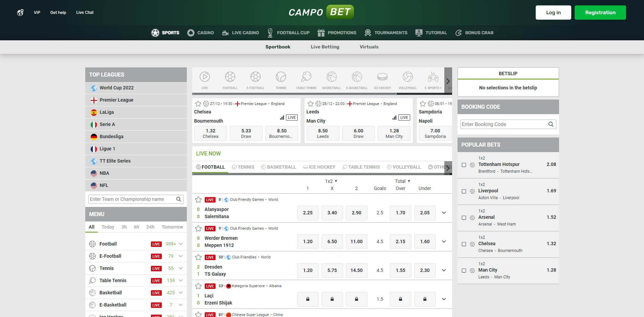Open Bonus Crab from navigation bar
The image size is (644, 317).
(474, 33)
